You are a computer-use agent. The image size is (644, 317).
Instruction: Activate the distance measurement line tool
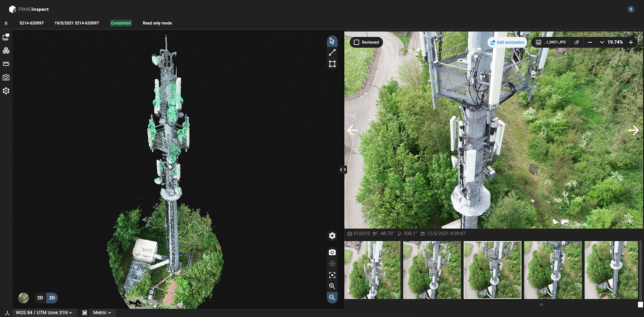[332, 53]
